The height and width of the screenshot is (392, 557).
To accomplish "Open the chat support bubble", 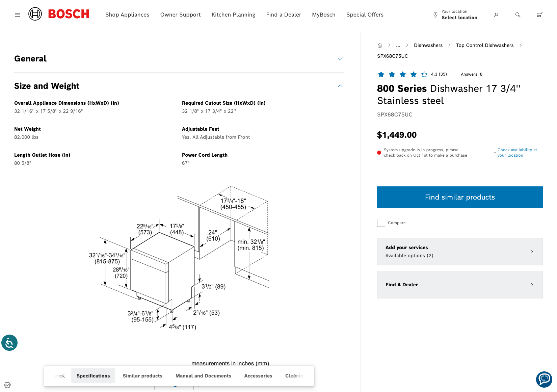I will click(544, 379).
